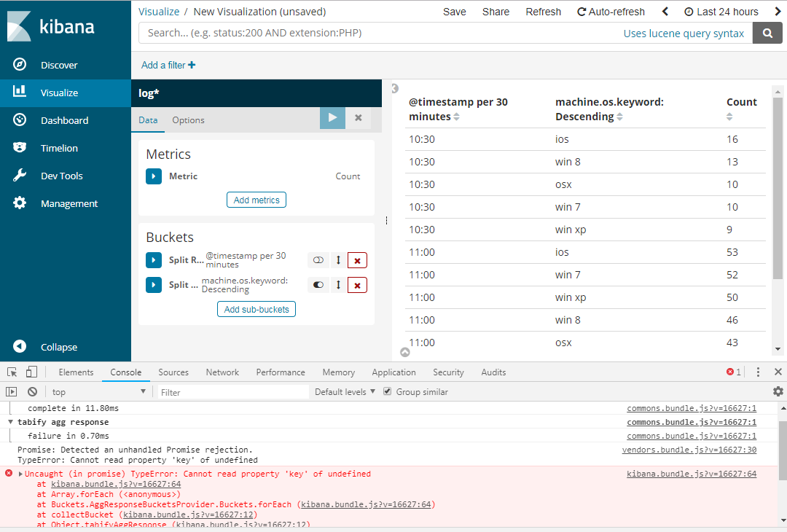787x532 pixels.
Task: Open the Network DevTools tab
Action: click(222, 372)
